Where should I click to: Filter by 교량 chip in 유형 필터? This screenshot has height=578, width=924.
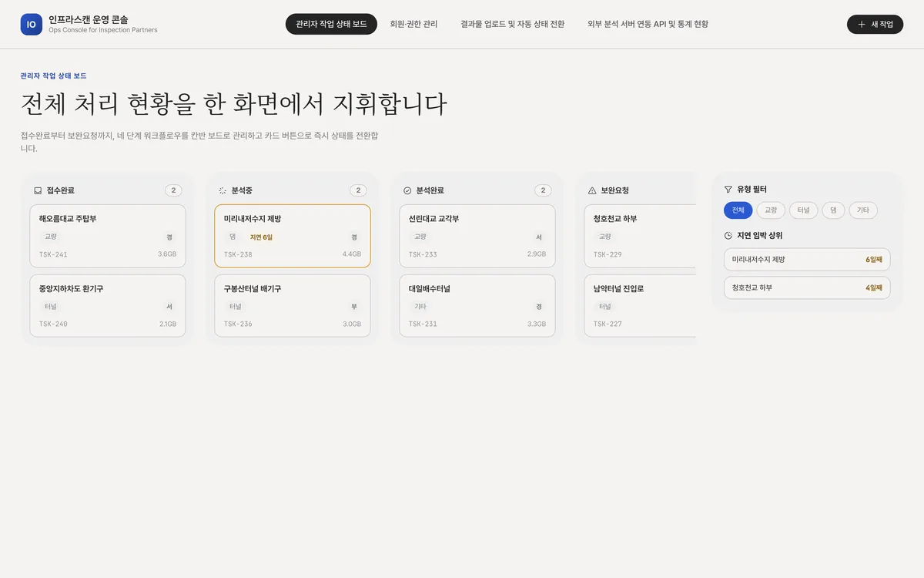[x=771, y=210]
